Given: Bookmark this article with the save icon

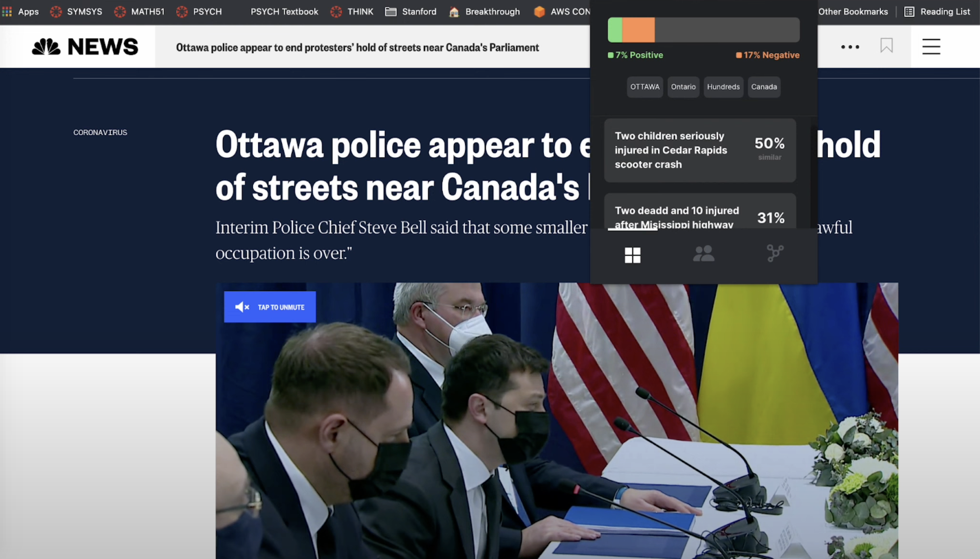Looking at the screenshot, I should click(x=887, y=46).
